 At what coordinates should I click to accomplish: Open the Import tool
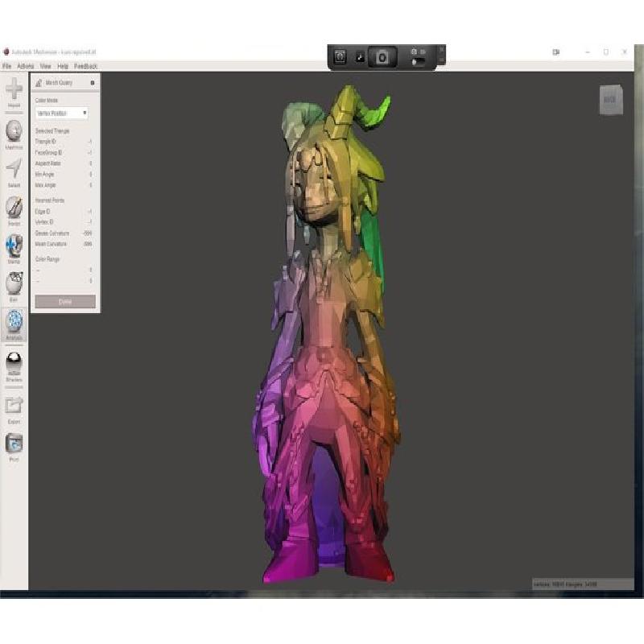point(14,92)
